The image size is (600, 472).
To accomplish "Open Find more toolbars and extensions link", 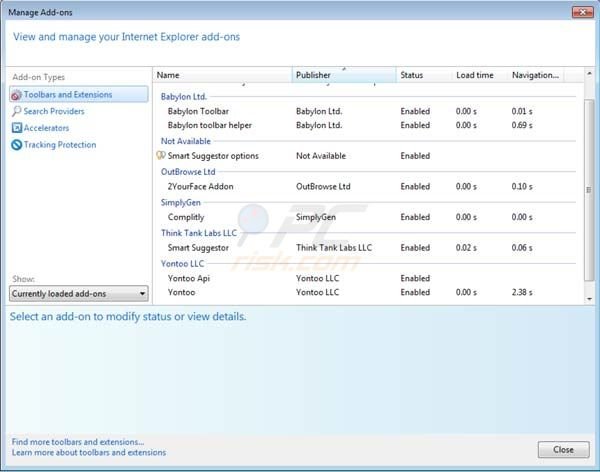I will click(x=78, y=442).
